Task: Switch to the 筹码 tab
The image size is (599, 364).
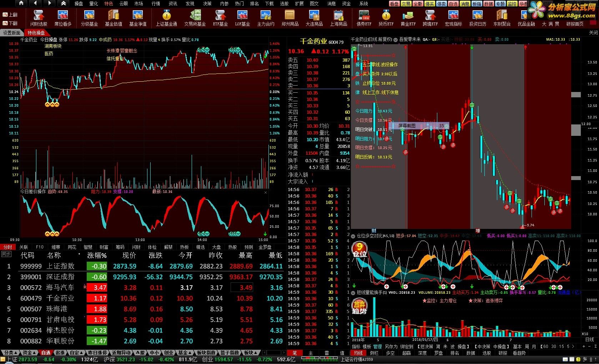Action: [120, 247]
